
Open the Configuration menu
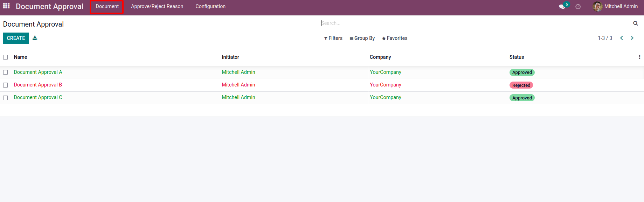pyautogui.click(x=210, y=6)
